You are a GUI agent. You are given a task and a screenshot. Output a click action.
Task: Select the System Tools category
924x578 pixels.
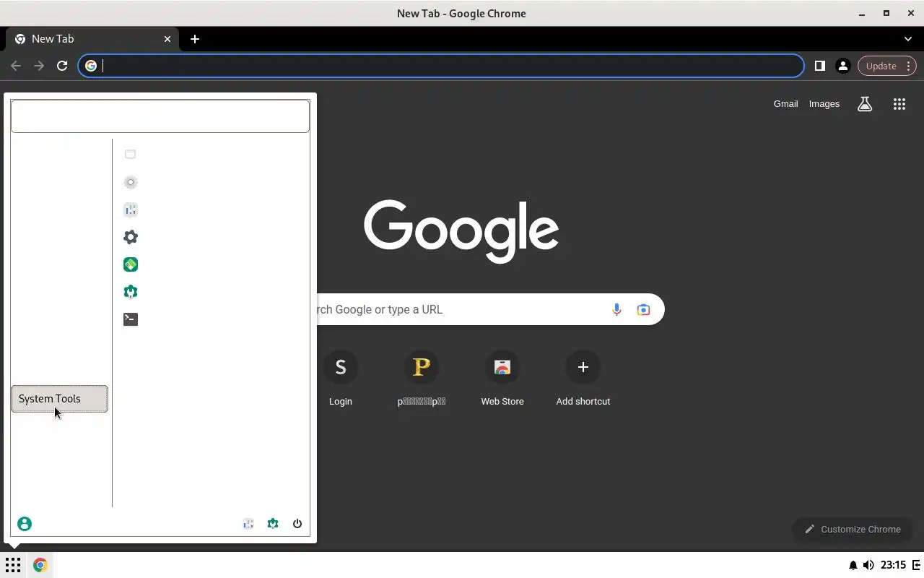point(59,399)
